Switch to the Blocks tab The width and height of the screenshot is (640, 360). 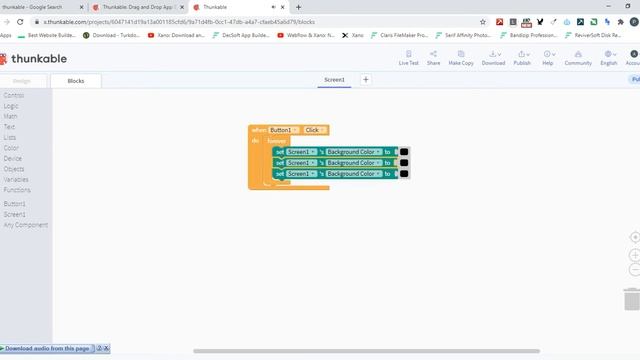tap(76, 81)
